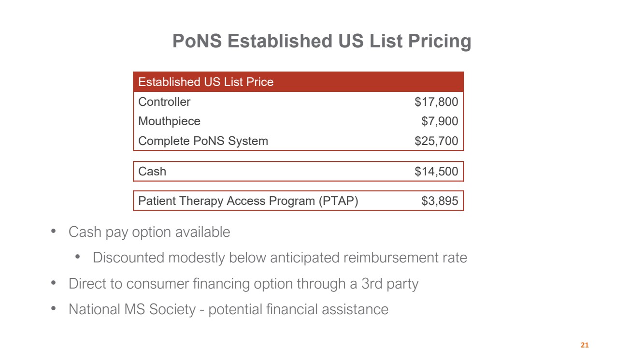
Task: Click the slide page number 21
Action: click(x=585, y=346)
